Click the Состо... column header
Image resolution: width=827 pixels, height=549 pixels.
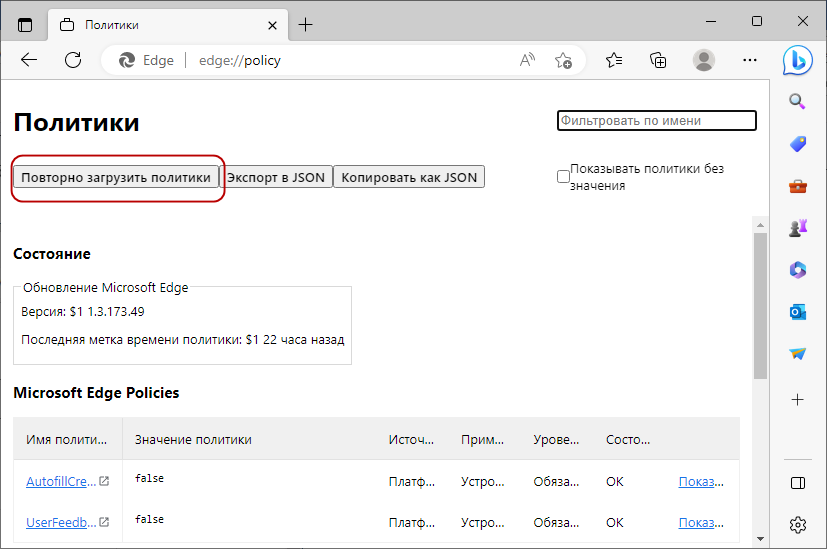(x=628, y=440)
